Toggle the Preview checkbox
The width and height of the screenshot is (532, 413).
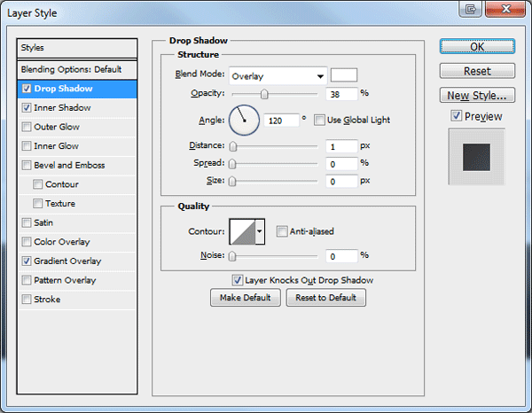457,116
